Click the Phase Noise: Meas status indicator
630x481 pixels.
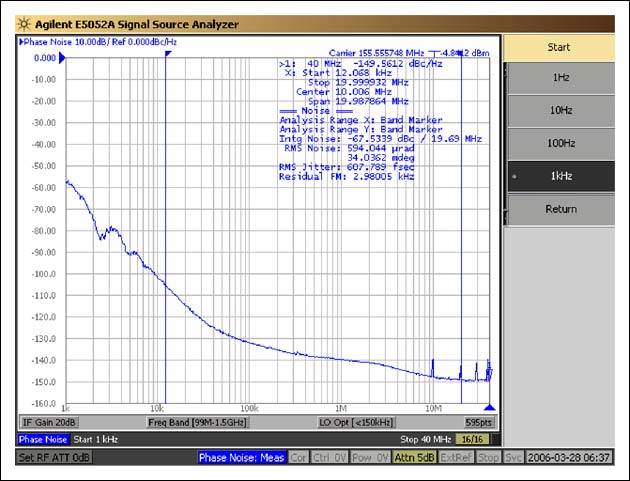click(x=241, y=457)
